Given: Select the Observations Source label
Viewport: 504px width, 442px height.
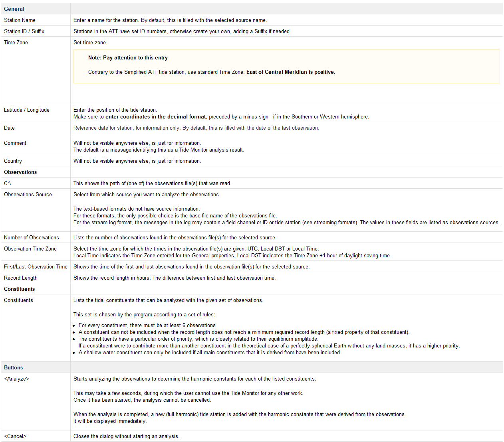Looking at the screenshot, I should [28, 194].
